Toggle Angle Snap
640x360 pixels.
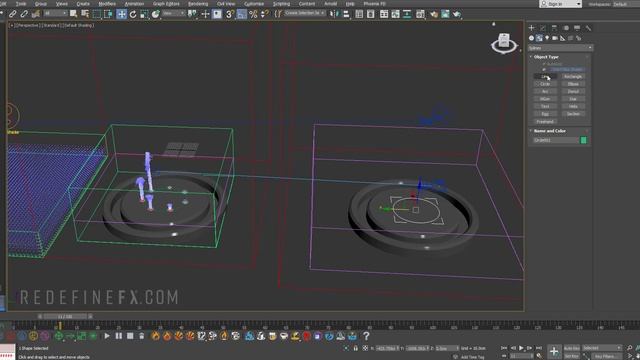[x=242, y=14]
